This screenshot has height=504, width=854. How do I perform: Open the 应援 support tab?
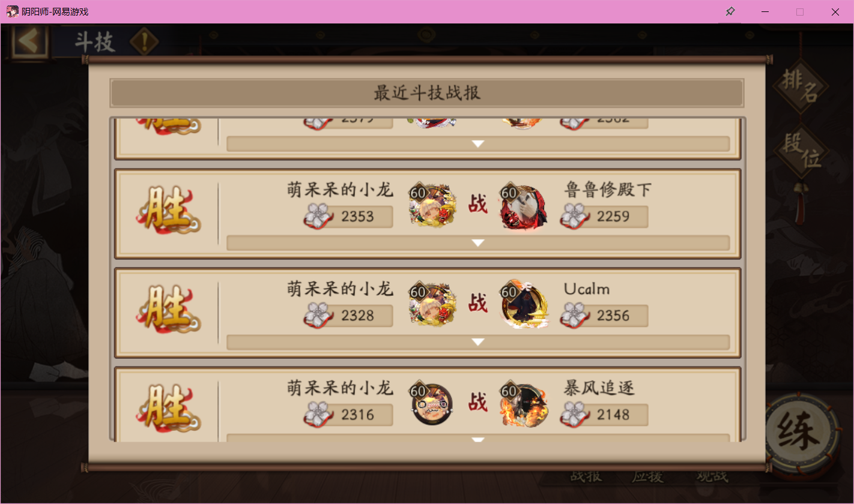pyautogui.click(x=648, y=476)
